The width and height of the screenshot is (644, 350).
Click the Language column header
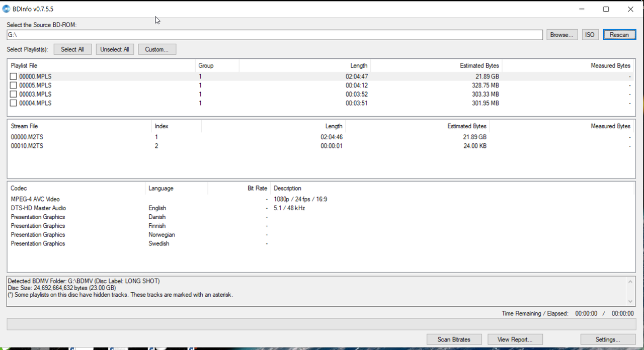(x=177, y=188)
